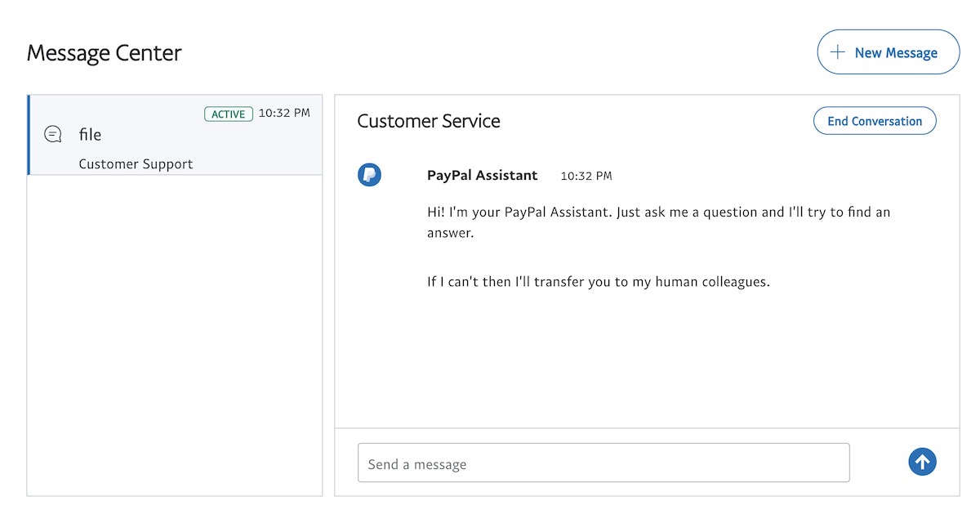Click the chat bubble icon beside file
The height and width of the screenshot is (505, 980).
[x=53, y=134]
